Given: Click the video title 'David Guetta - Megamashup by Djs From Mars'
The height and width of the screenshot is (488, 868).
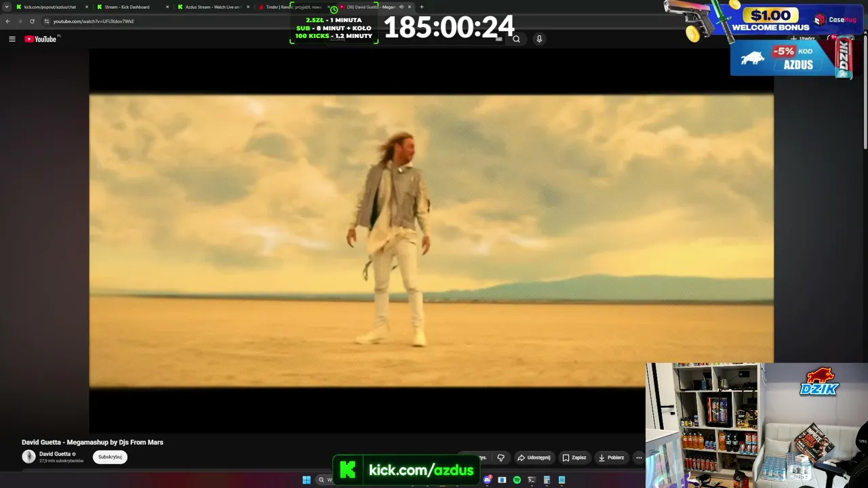Looking at the screenshot, I should 92,443.
